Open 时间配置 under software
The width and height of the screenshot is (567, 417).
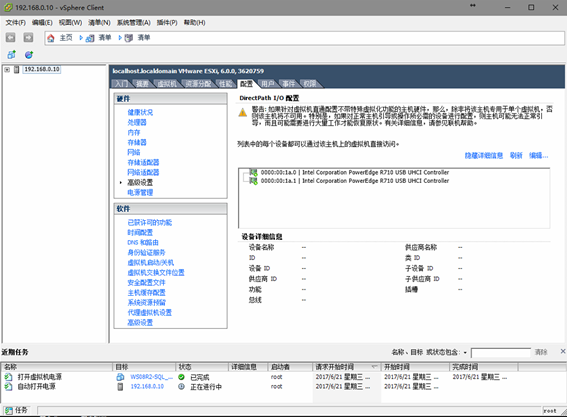(140, 232)
